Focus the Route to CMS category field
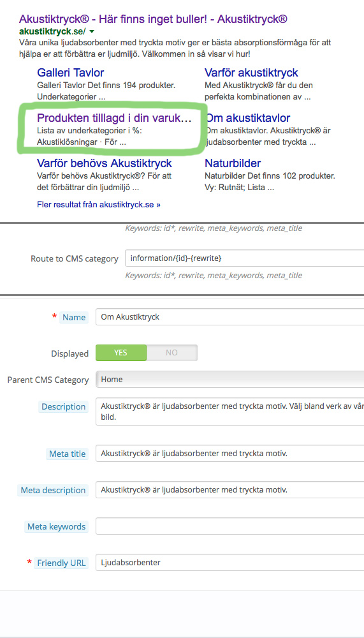This screenshot has height=638, width=364. coord(244,258)
